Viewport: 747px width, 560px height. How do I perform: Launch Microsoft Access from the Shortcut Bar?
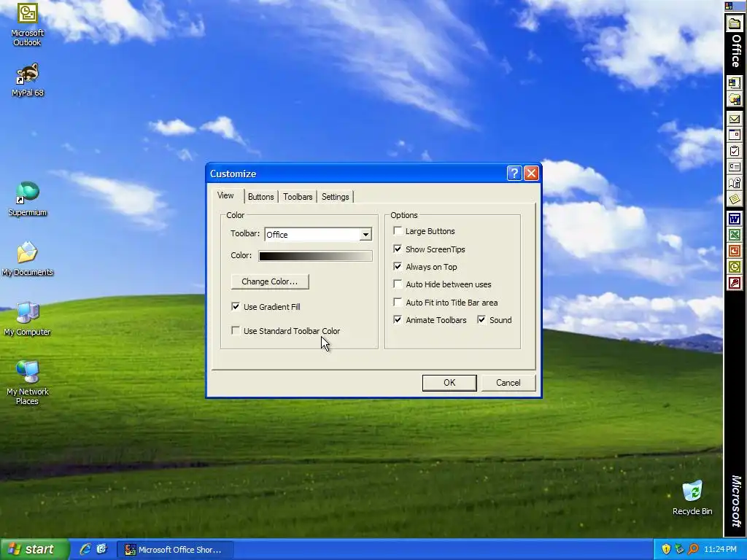(x=735, y=284)
